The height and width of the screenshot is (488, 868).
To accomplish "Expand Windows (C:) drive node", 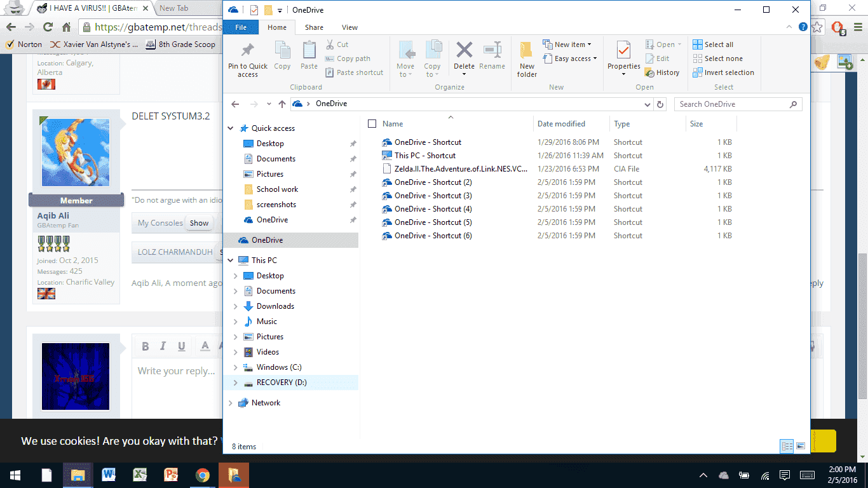I will 236,367.
